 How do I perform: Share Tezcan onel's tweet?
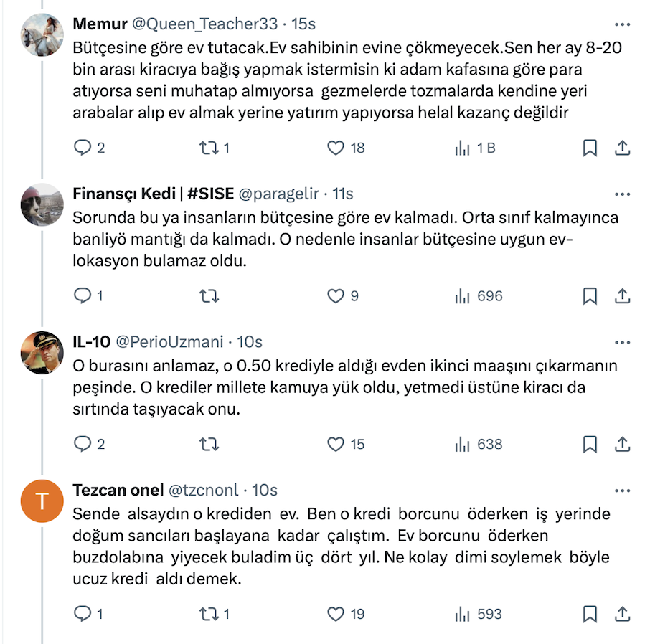pyautogui.click(x=623, y=615)
